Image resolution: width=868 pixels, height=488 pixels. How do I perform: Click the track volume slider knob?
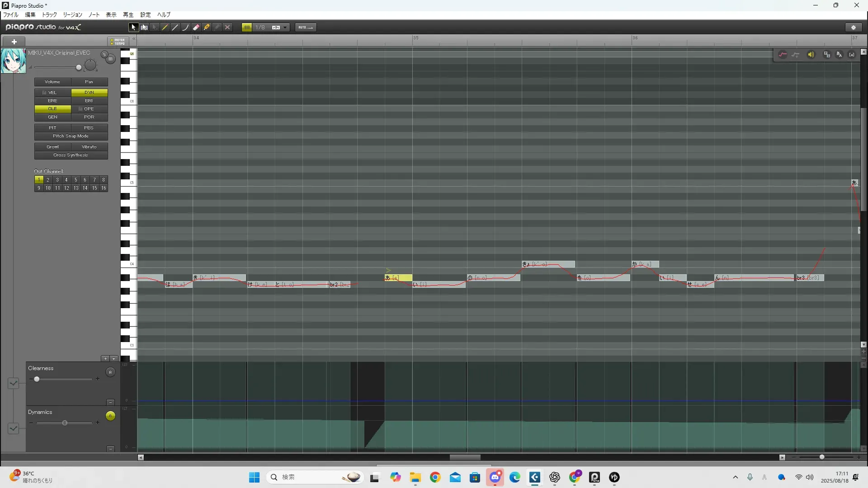79,68
